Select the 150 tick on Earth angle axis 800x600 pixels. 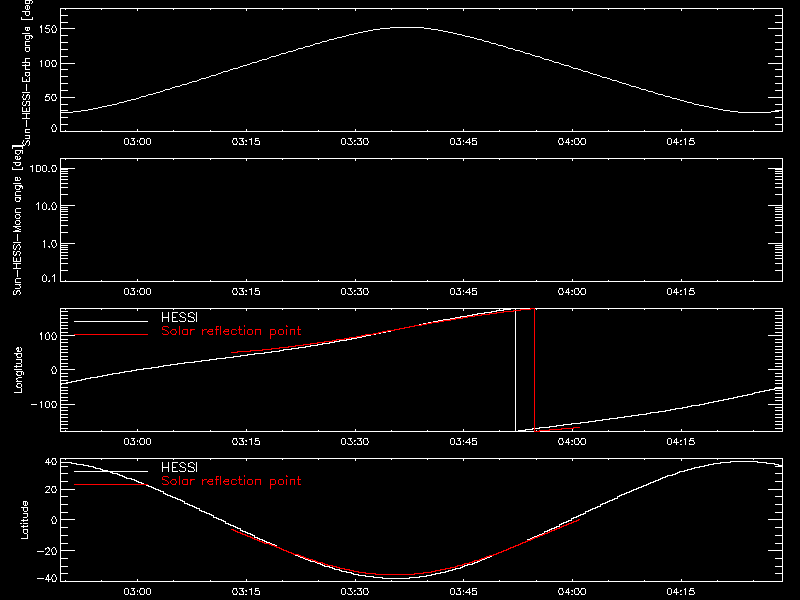(x=50, y=29)
